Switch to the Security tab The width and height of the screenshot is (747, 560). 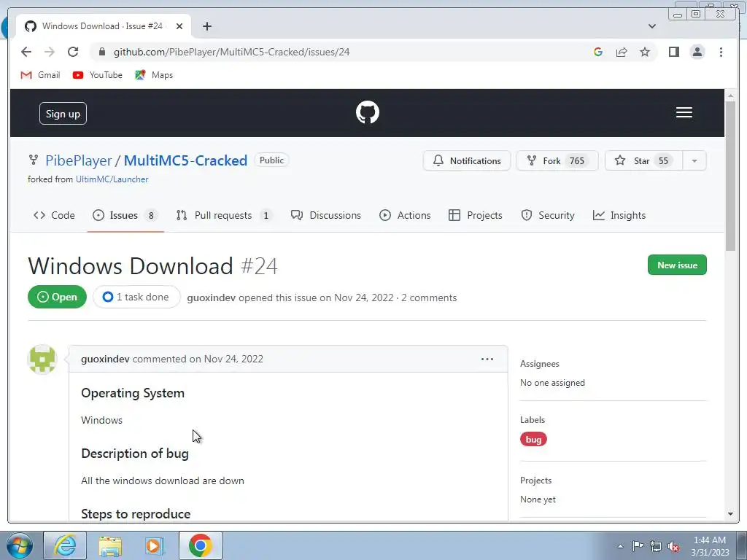pos(548,215)
